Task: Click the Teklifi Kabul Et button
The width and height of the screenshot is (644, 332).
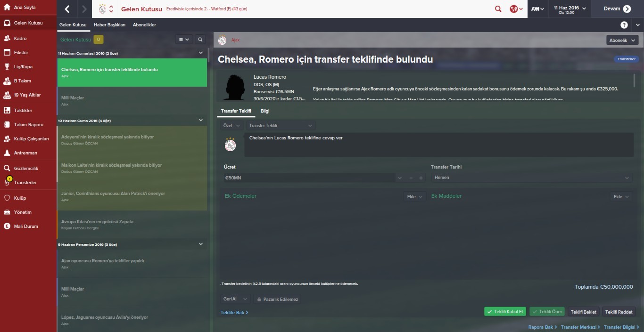Action: click(505, 312)
